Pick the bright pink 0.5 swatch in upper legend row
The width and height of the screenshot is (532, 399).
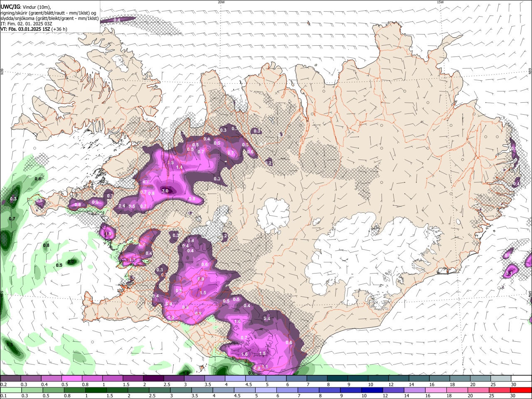71,379
